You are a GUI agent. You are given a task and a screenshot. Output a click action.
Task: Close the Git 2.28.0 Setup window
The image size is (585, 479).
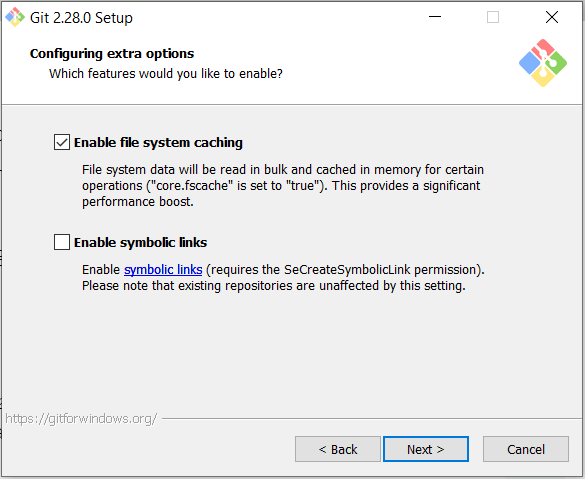click(552, 17)
